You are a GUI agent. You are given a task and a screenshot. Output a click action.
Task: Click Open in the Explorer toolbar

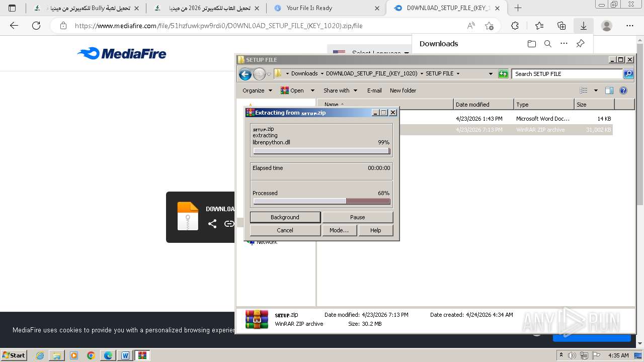point(292,90)
